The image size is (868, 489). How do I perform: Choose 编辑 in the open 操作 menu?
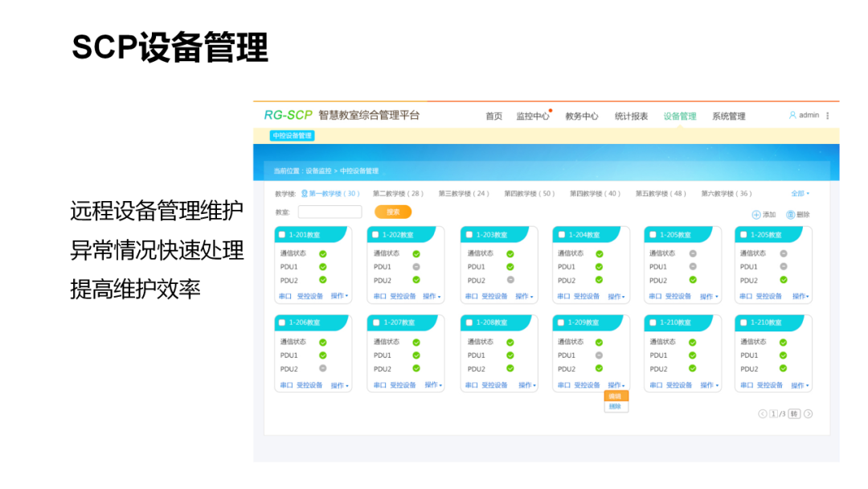pyautogui.click(x=616, y=396)
